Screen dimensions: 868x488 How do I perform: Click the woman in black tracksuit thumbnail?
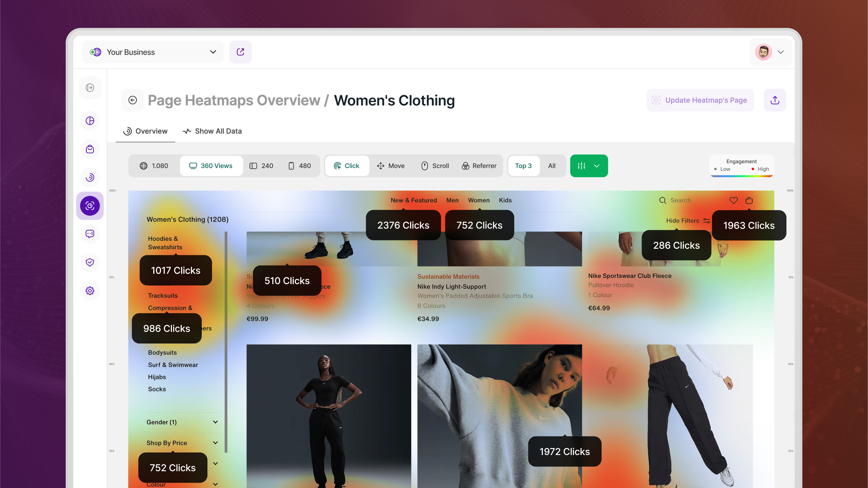point(329,416)
